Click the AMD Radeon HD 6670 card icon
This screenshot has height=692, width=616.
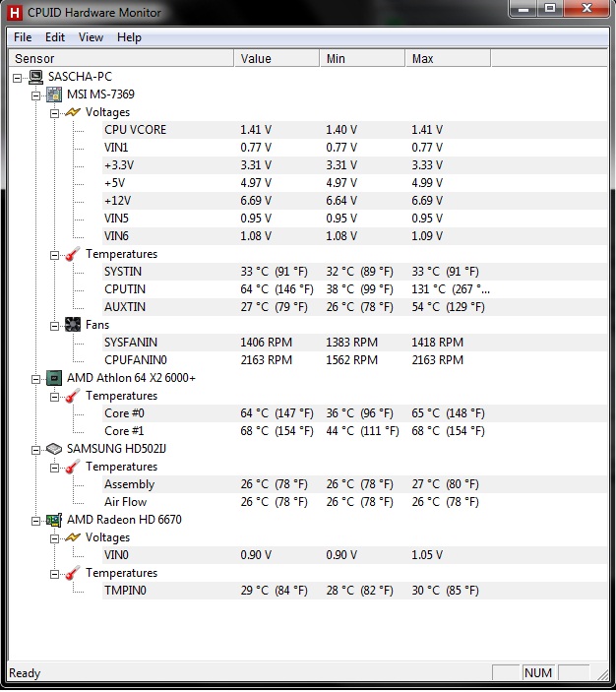point(54,520)
